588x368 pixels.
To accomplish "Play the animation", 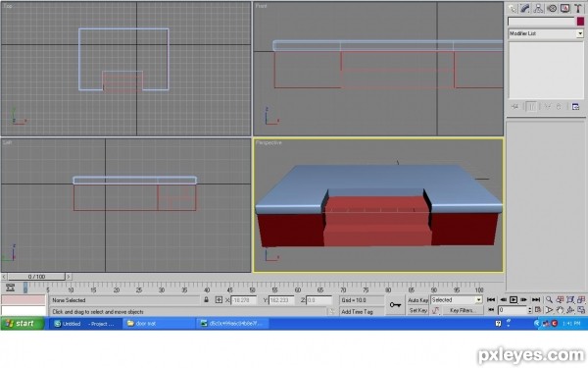I will coord(514,299).
